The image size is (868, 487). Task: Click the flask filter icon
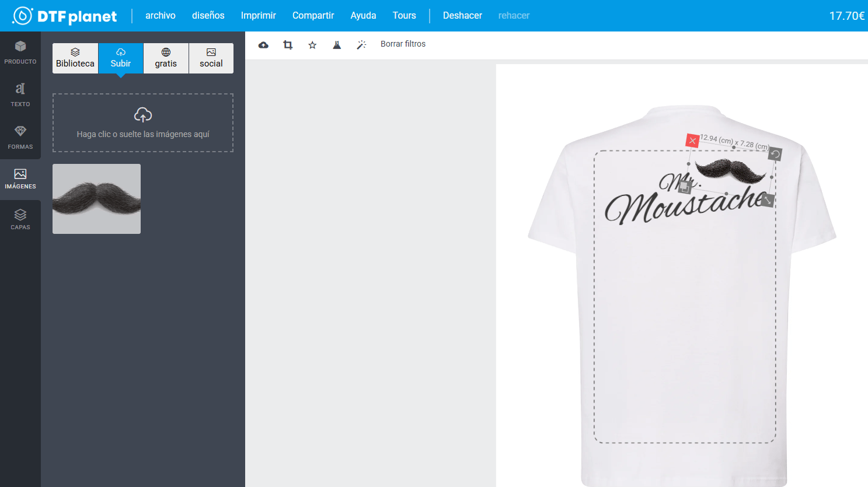point(337,45)
